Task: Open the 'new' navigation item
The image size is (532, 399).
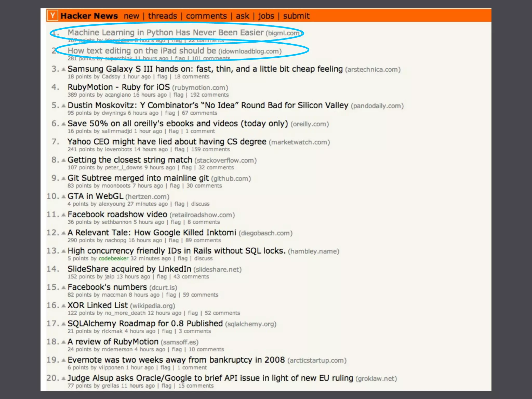Action: (x=131, y=16)
